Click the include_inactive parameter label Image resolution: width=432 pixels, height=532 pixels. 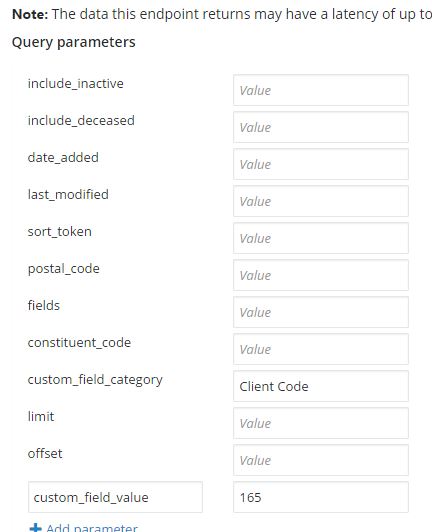76,83
